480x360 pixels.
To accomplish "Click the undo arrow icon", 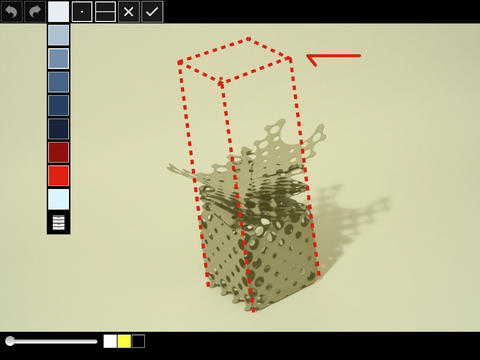I will coord(12,12).
